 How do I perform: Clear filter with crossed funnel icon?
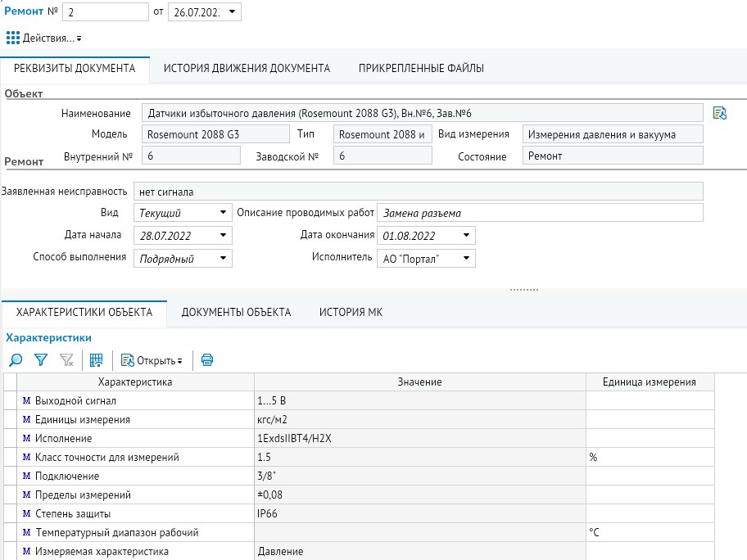coord(66,360)
